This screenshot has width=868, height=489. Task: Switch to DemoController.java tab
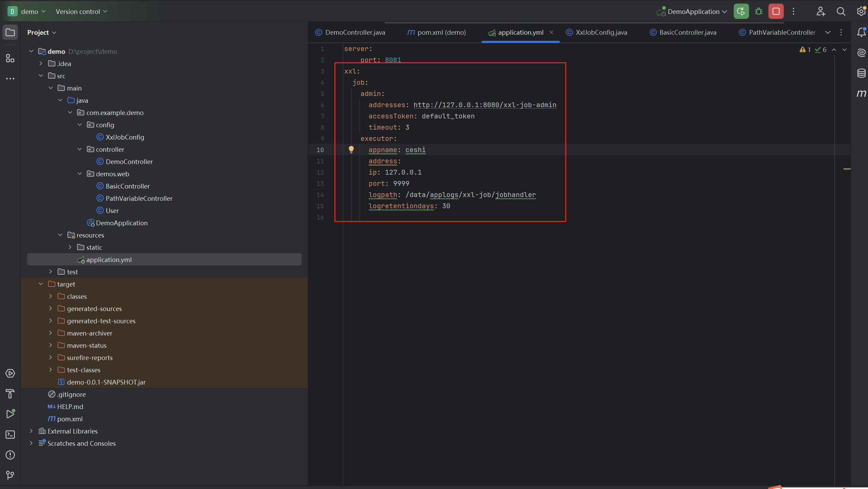coord(351,32)
